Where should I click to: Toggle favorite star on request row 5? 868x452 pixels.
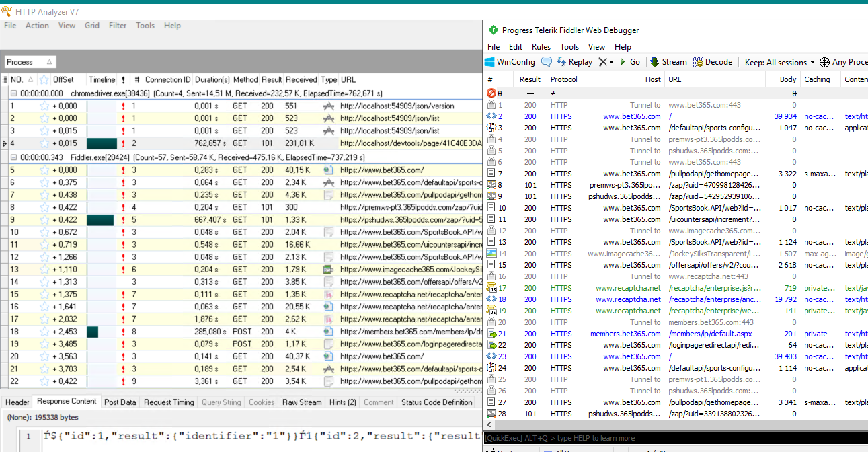44,170
